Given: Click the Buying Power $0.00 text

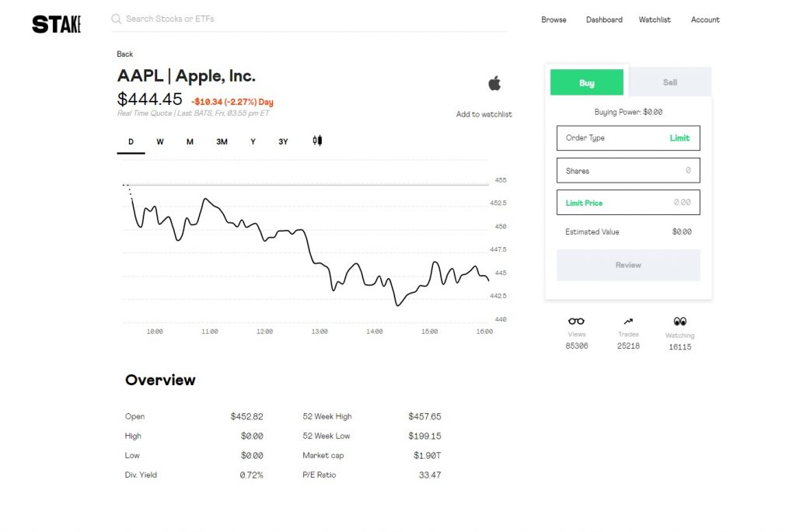Looking at the screenshot, I should tap(628, 112).
